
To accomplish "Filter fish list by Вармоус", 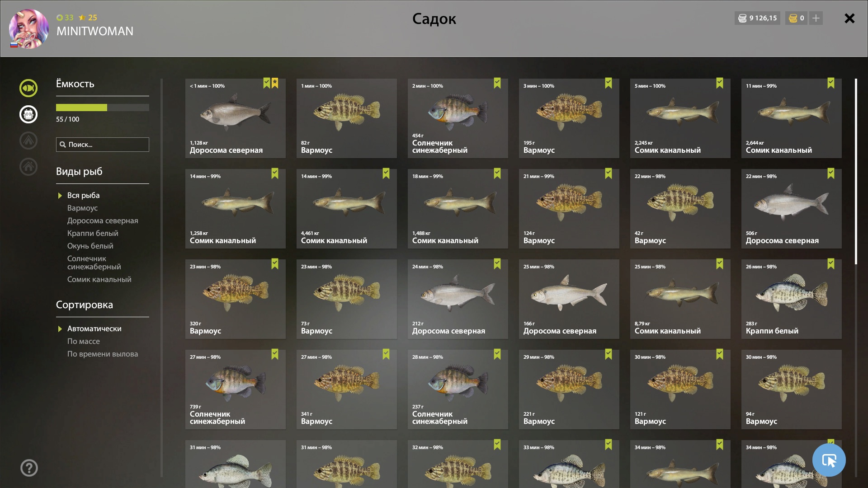I will [x=82, y=208].
